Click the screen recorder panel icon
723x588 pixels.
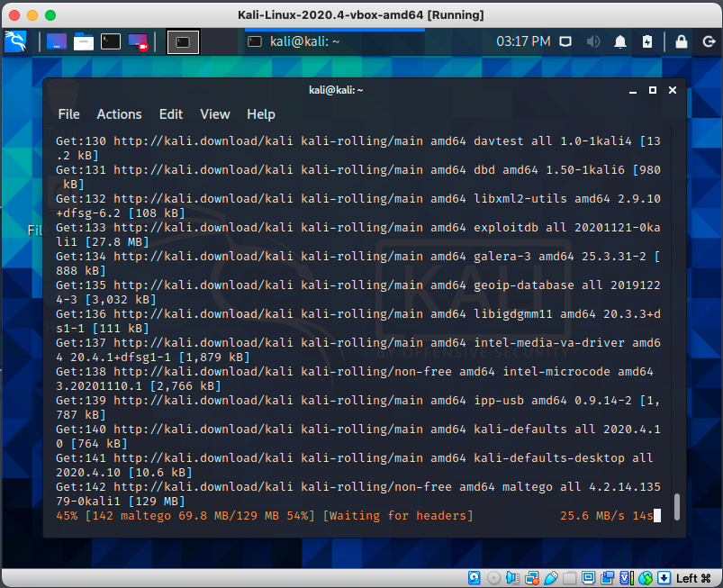pos(138,41)
